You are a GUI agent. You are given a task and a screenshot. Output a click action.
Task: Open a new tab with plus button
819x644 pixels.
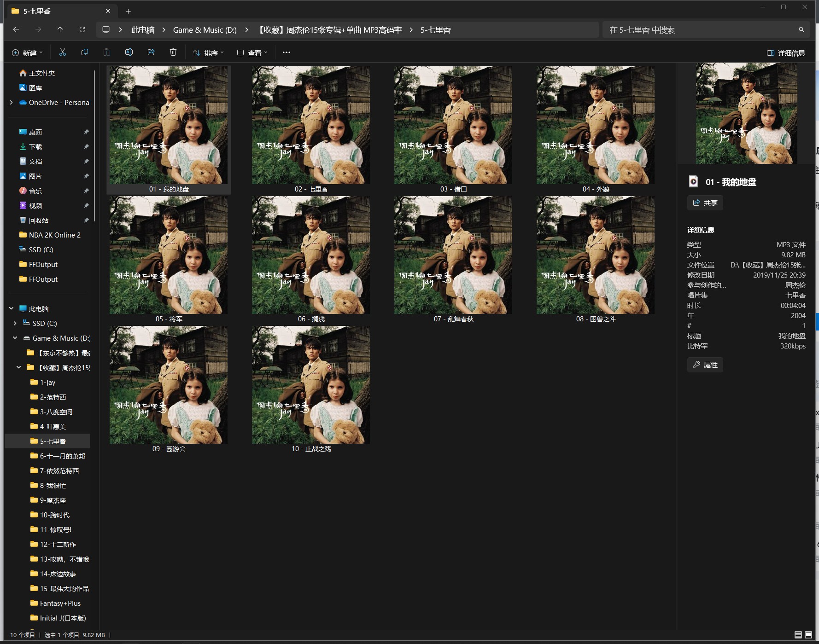point(129,11)
